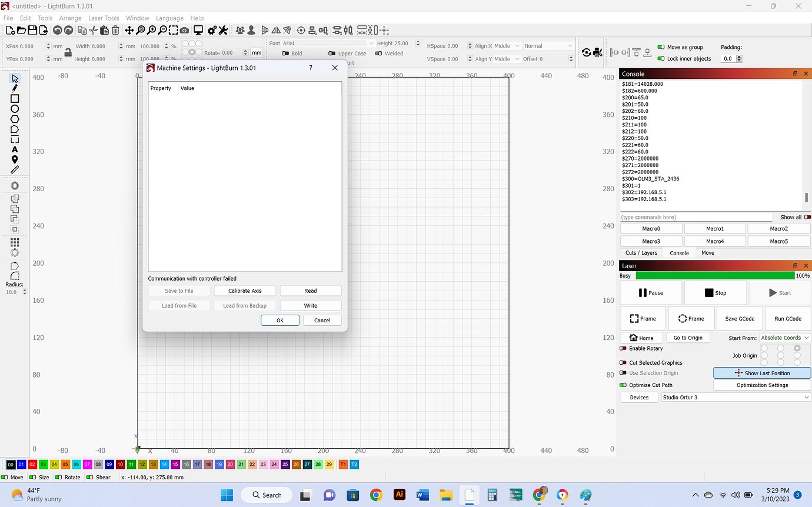Click the Read button in Machine Settings

click(x=311, y=291)
